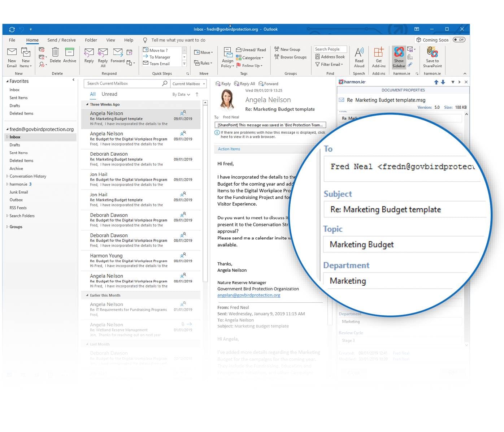
Task: Open the Filter Email dropdown
Action: (x=329, y=65)
